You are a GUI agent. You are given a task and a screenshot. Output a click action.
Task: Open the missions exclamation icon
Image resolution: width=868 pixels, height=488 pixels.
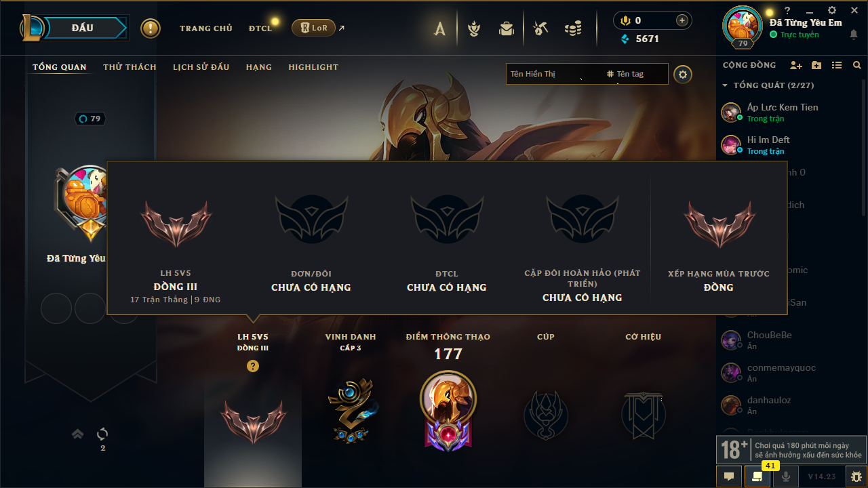151,28
